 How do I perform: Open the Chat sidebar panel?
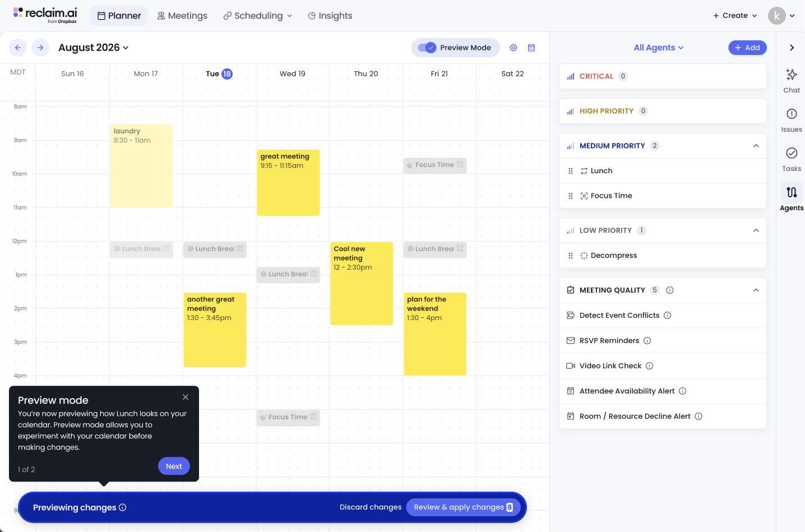tap(792, 80)
